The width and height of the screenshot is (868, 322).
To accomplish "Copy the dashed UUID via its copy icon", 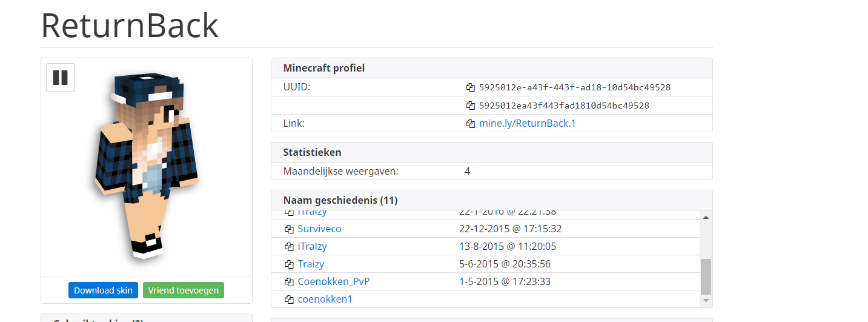I will click(470, 87).
